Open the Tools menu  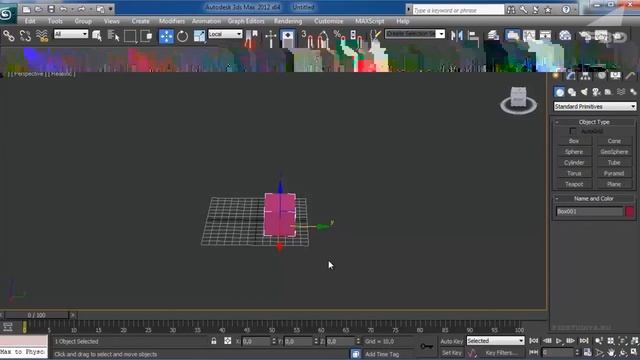[55, 21]
